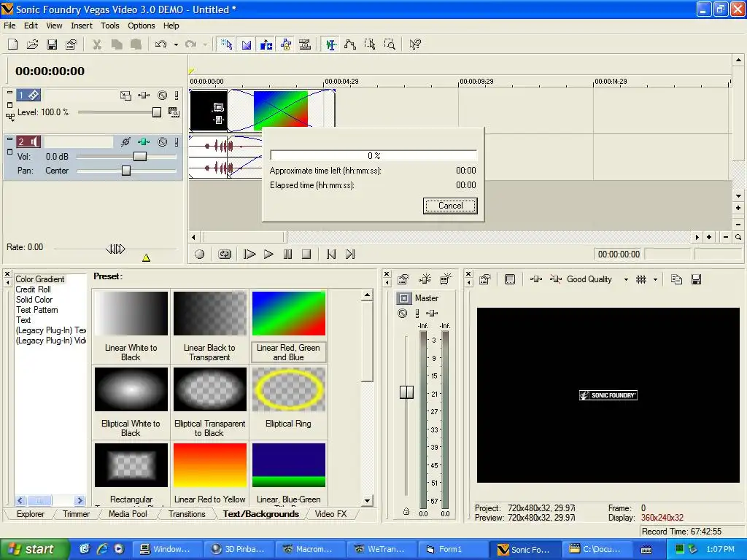Click the Pause button
The height and width of the screenshot is (560, 747).
click(287, 254)
